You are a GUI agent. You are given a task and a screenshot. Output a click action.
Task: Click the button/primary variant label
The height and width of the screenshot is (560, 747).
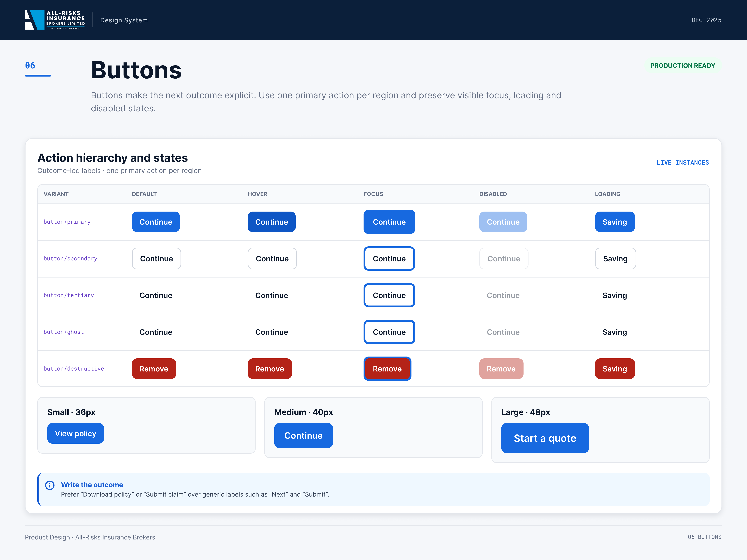click(67, 222)
